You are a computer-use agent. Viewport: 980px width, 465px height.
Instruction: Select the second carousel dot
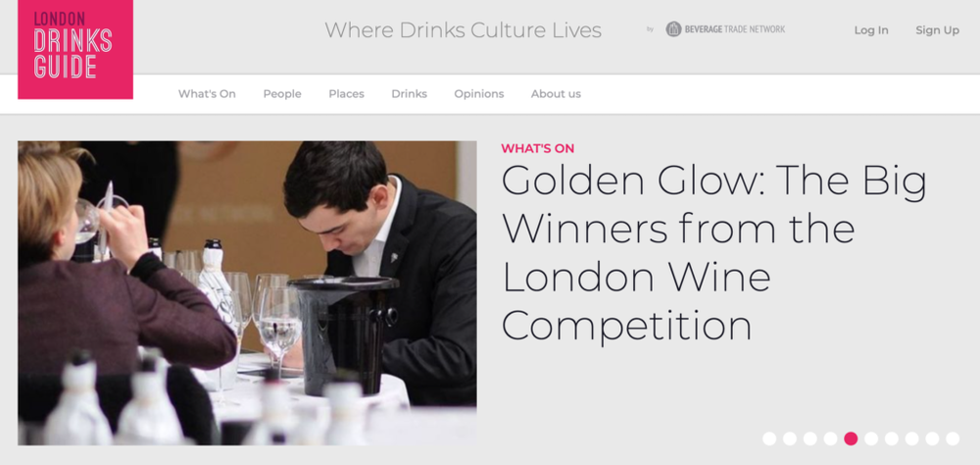click(790, 439)
